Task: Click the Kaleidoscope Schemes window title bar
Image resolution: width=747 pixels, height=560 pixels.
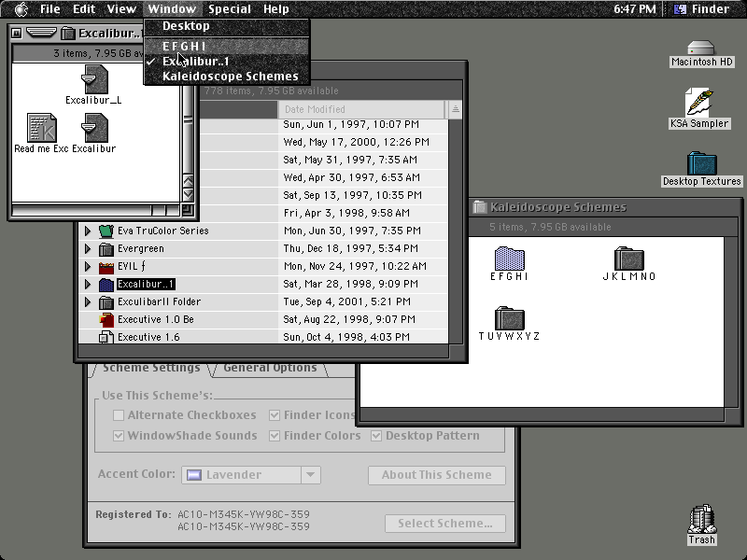Action: coord(605,207)
